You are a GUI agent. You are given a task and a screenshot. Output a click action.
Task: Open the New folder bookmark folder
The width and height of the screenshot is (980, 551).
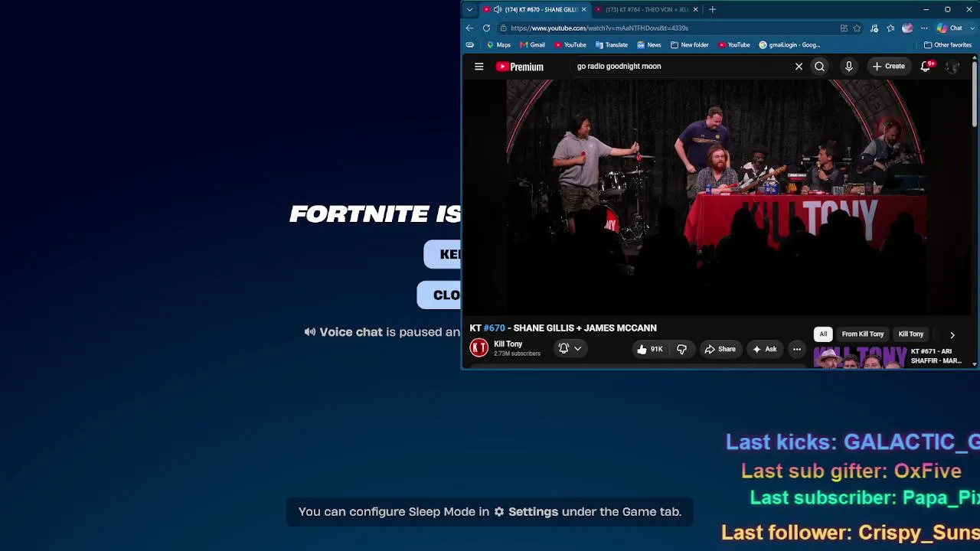click(x=690, y=45)
